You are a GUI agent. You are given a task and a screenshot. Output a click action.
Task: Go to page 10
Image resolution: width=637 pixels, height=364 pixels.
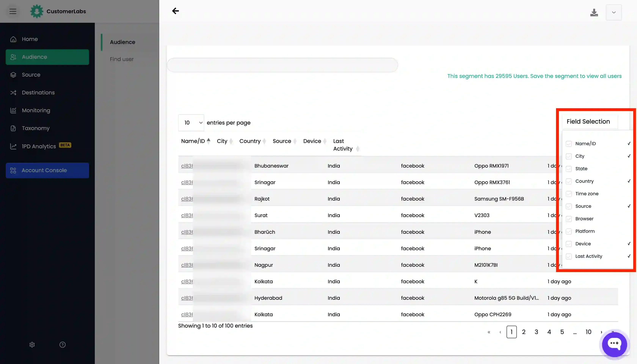pyautogui.click(x=588, y=332)
